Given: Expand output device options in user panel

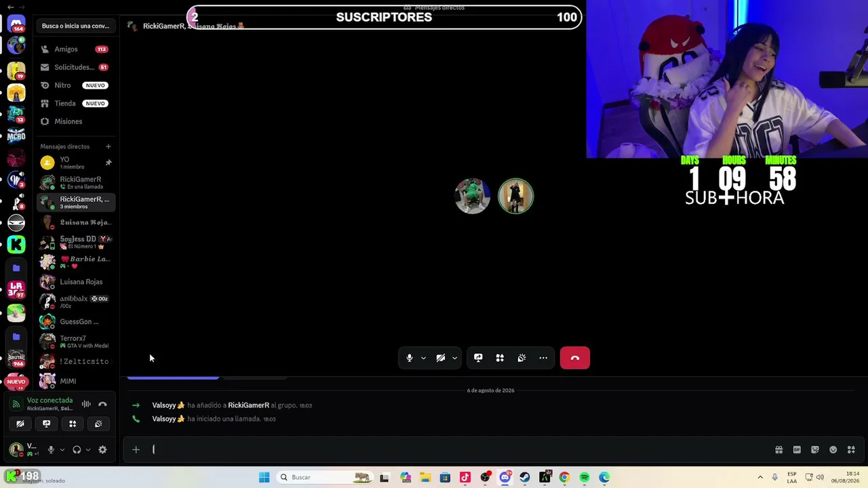Looking at the screenshot, I should (87, 449).
